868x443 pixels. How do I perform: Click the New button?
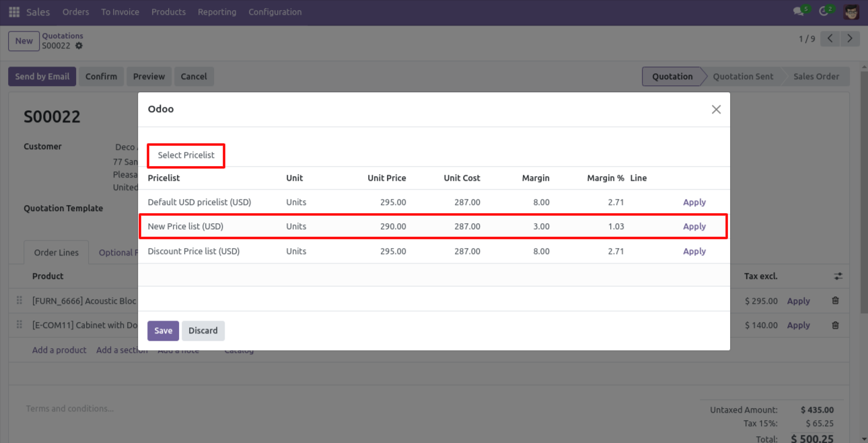(x=24, y=41)
